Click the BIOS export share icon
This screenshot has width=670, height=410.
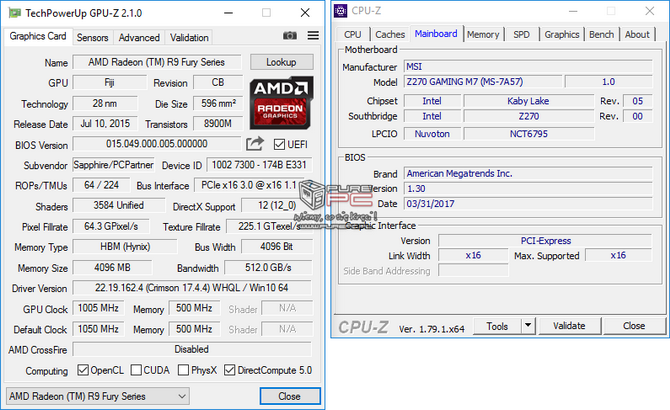point(255,144)
